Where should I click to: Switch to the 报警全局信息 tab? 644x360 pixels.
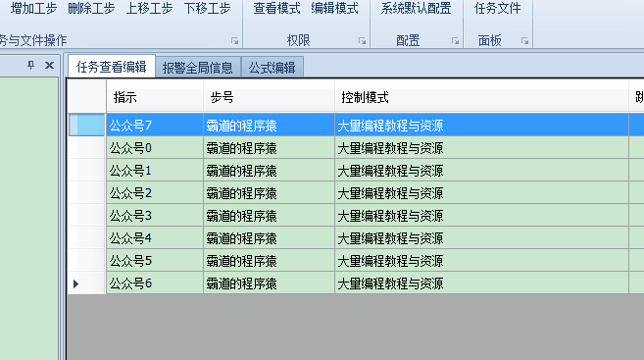pyautogui.click(x=198, y=68)
